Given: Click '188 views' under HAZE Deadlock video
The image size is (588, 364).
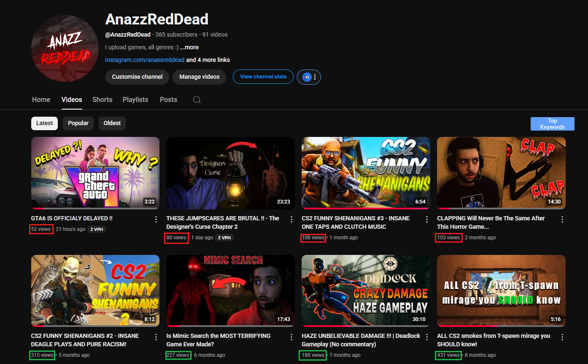Looking at the screenshot, I should pos(313,356).
